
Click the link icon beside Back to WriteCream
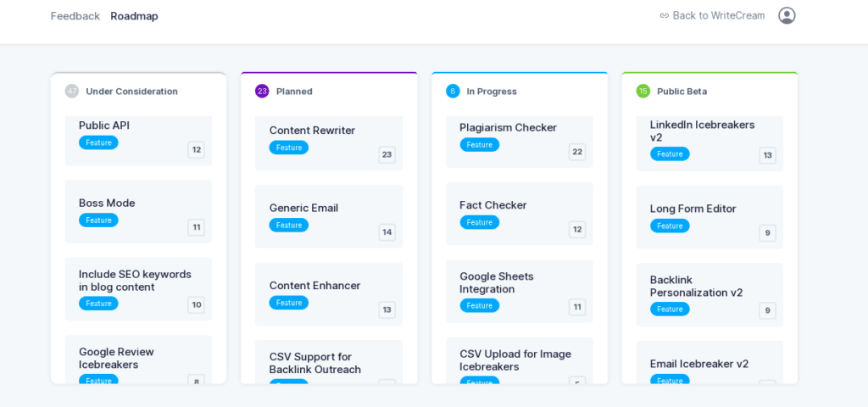click(x=665, y=15)
